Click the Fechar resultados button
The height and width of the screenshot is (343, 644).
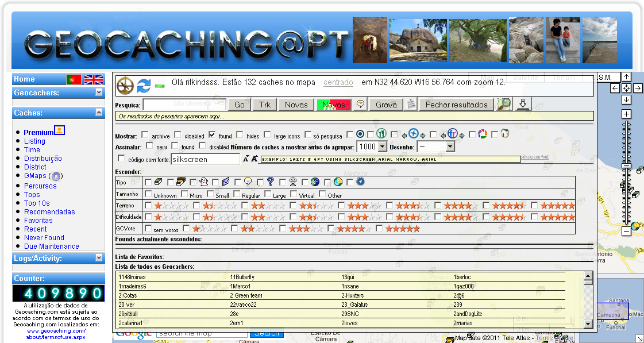point(456,105)
